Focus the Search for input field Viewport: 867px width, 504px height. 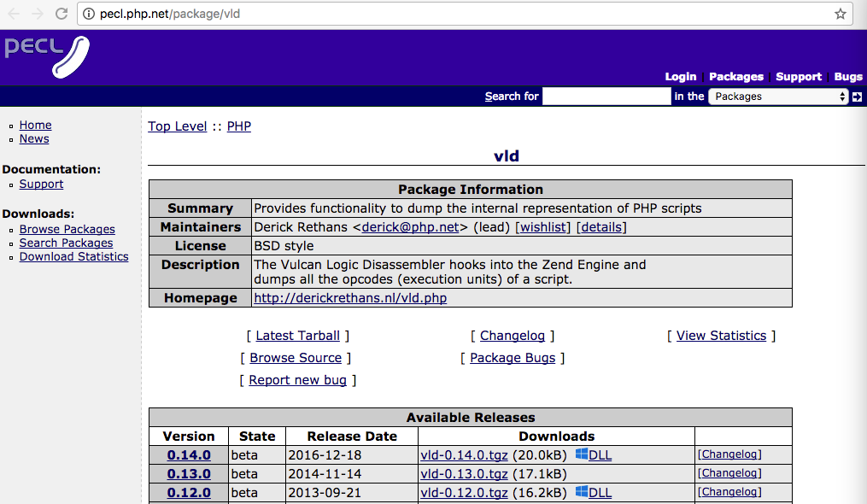point(606,97)
